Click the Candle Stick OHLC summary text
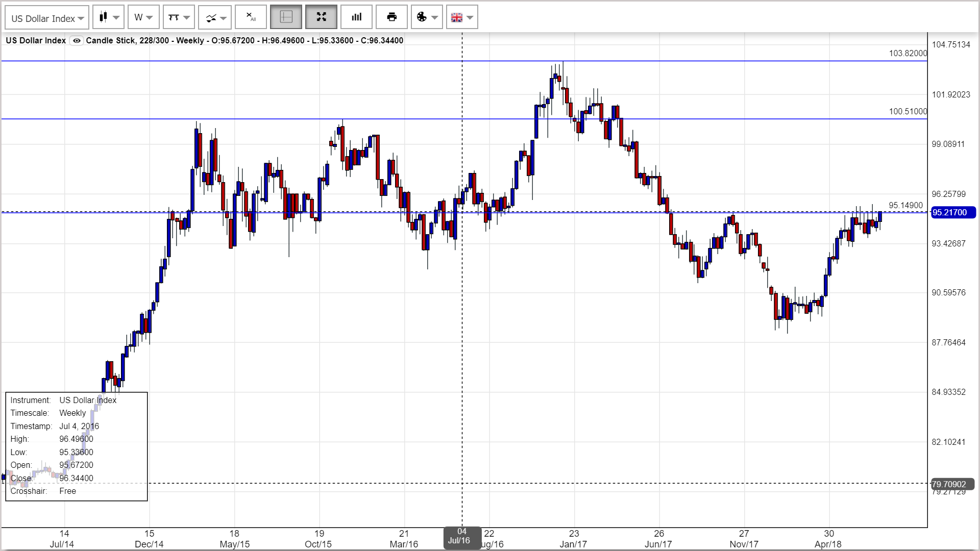This screenshot has width=980, height=551. [x=244, y=41]
